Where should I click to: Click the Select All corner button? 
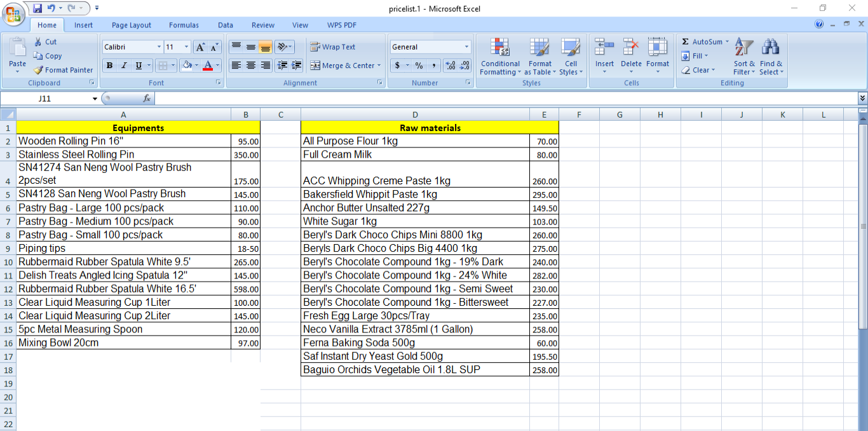coord(8,114)
